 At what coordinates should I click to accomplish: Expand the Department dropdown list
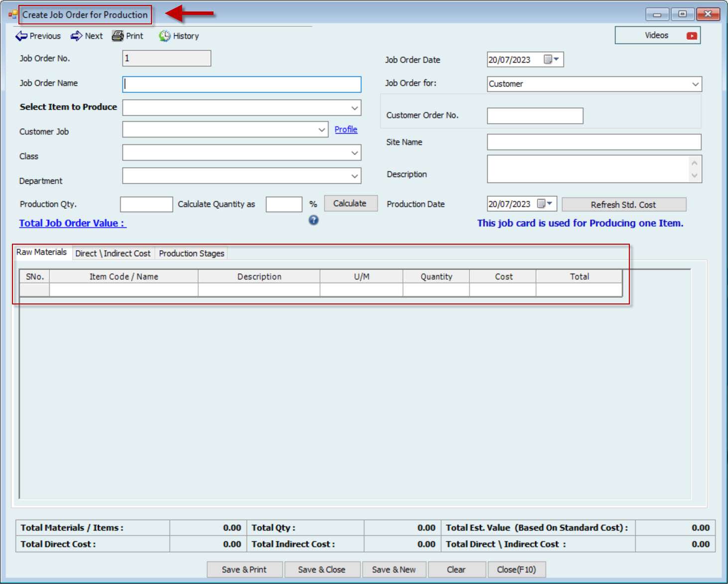click(x=354, y=176)
